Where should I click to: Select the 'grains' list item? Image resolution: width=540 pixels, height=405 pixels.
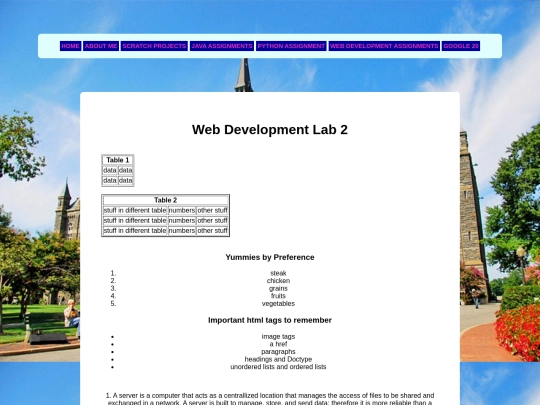coord(278,288)
